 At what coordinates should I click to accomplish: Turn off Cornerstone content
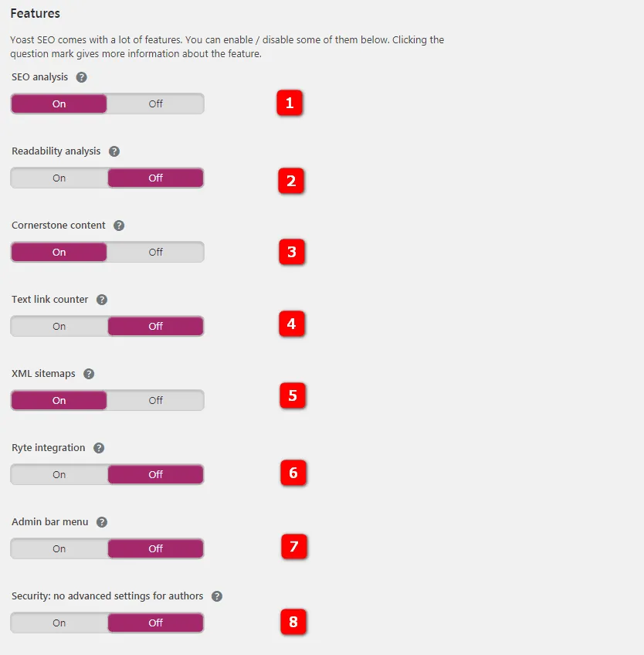pyautogui.click(x=155, y=252)
